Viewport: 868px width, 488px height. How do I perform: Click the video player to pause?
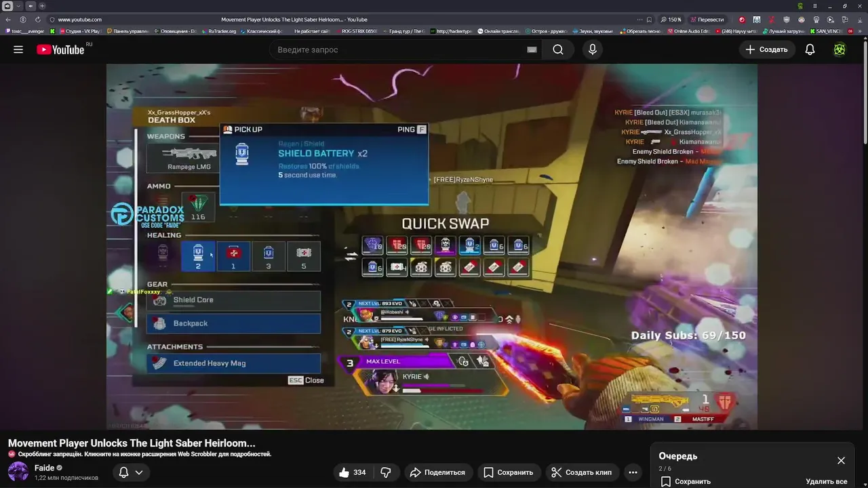click(431, 247)
